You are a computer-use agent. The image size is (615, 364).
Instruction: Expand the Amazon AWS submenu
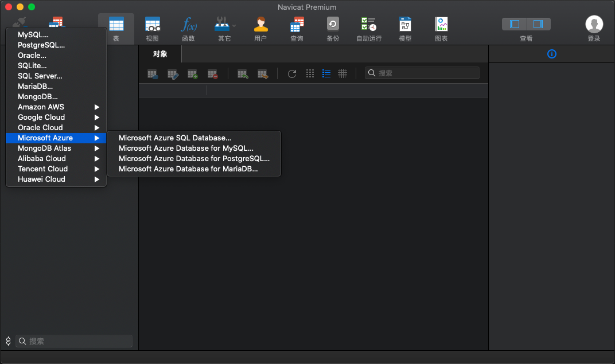click(56, 107)
